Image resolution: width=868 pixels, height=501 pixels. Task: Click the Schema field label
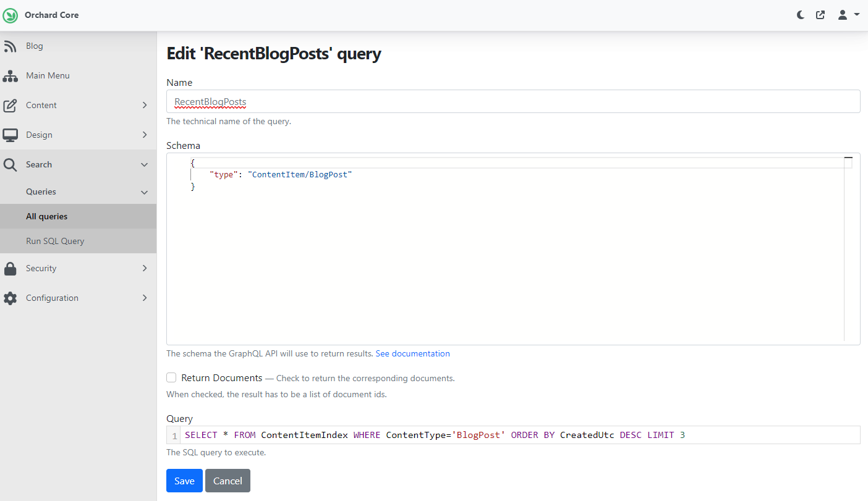point(184,146)
